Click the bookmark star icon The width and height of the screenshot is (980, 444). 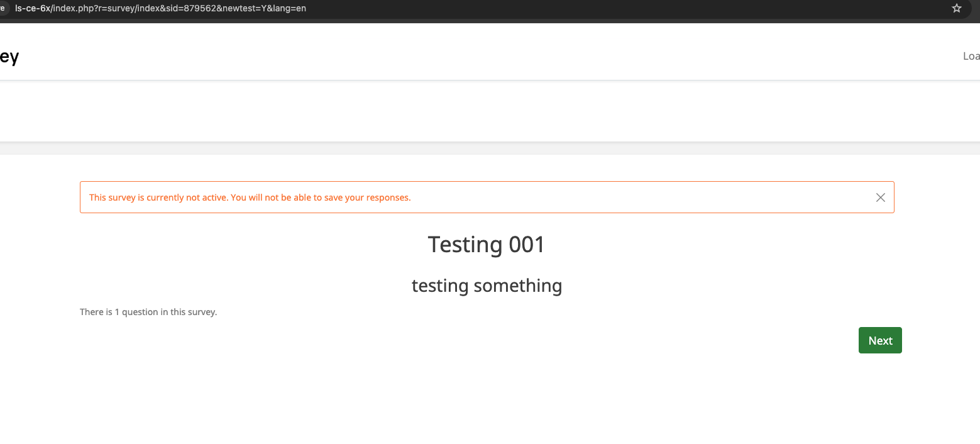[x=957, y=9]
